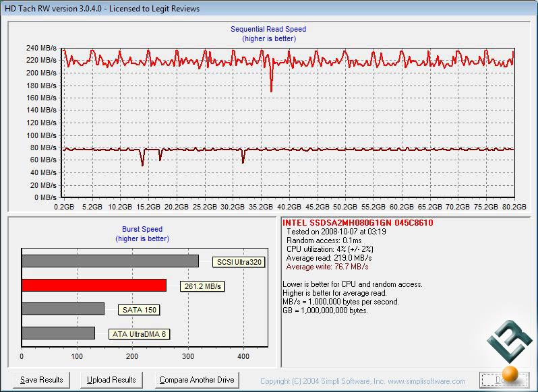Screen dimensions: 538x392
Task: Open Upload Results
Action: (x=111, y=380)
